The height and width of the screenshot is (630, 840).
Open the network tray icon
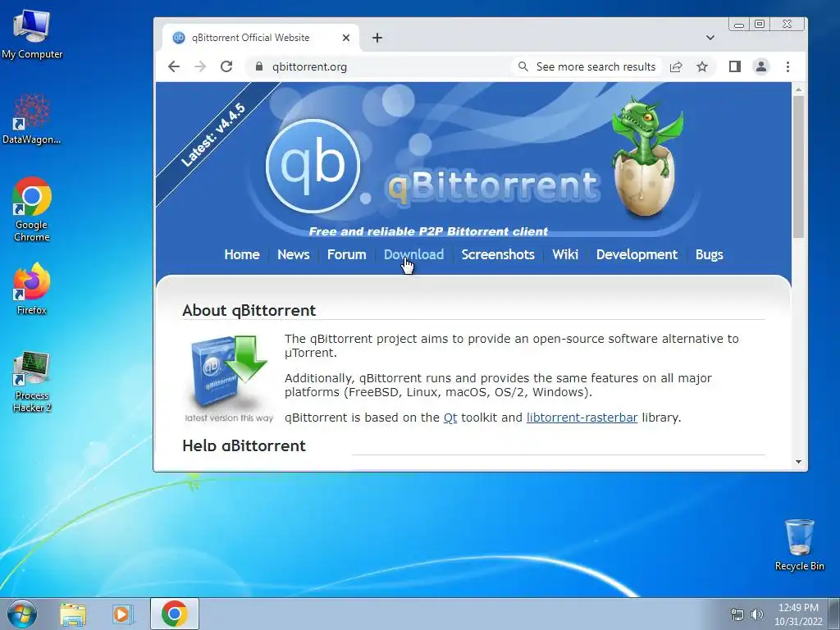737,614
